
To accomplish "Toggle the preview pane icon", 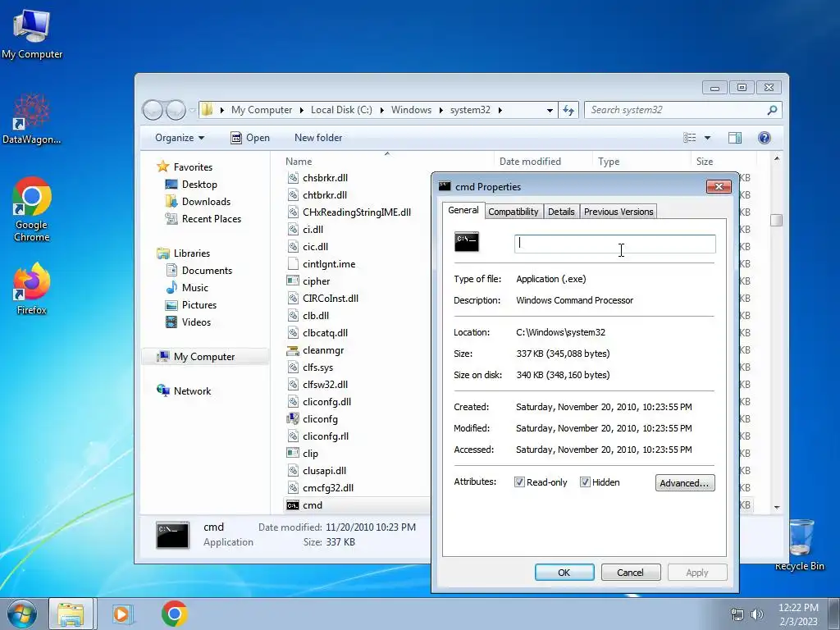I will coord(735,138).
